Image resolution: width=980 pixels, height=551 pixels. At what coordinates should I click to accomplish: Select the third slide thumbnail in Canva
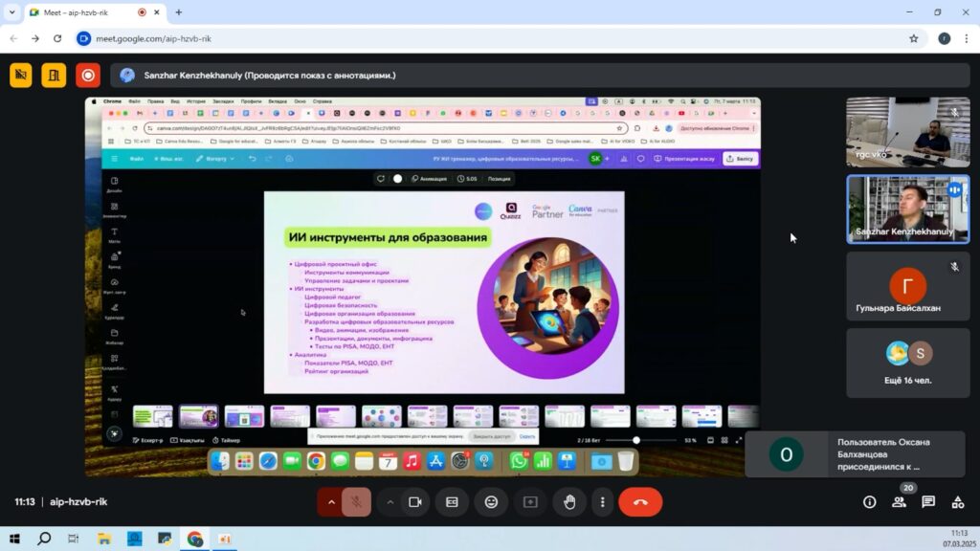click(x=244, y=416)
